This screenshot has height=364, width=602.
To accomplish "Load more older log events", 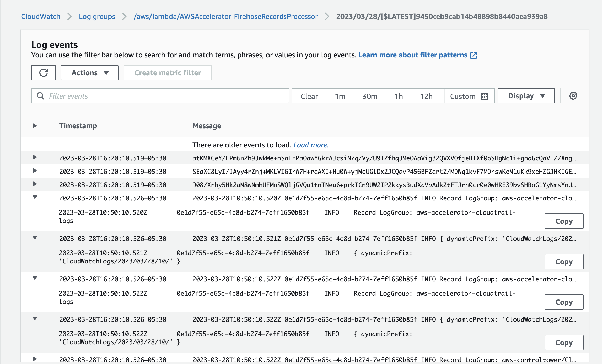I will (x=311, y=145).
